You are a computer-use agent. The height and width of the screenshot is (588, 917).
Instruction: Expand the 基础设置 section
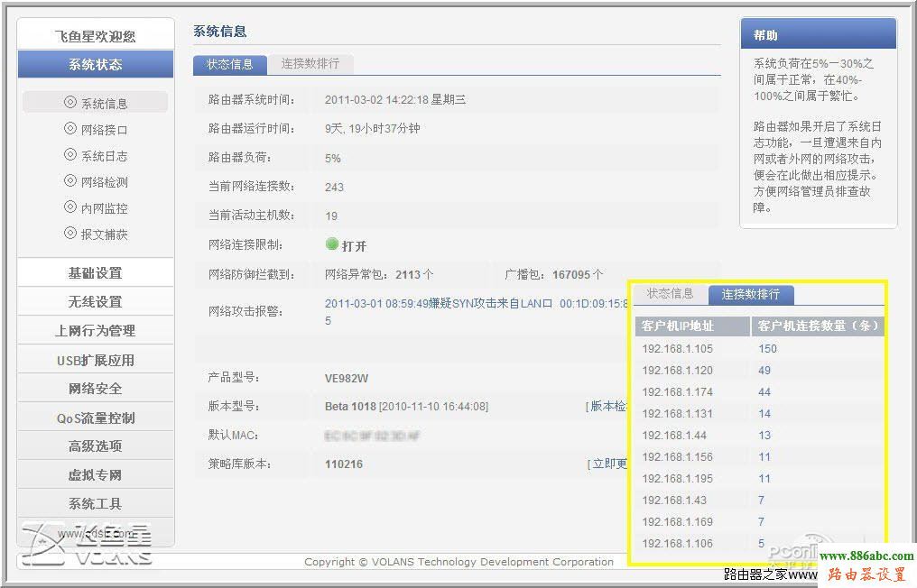pyautogui.click(x=95, y=271)
